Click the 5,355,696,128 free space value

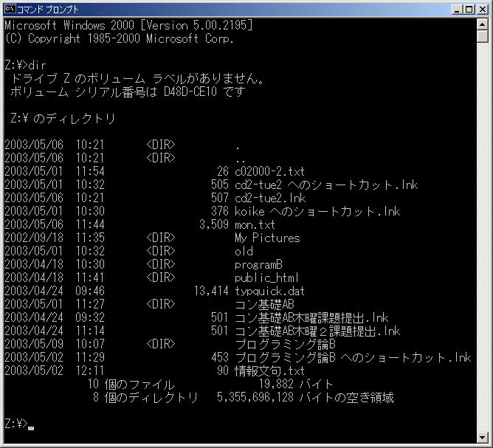point(255,398)
